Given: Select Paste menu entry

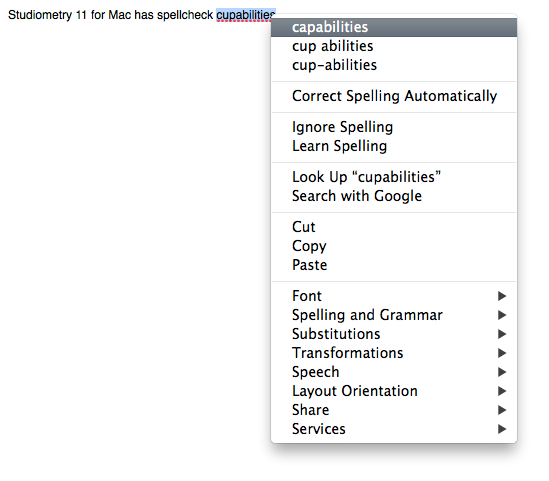Looking at the screenshot, I should [x=394, y=265].
